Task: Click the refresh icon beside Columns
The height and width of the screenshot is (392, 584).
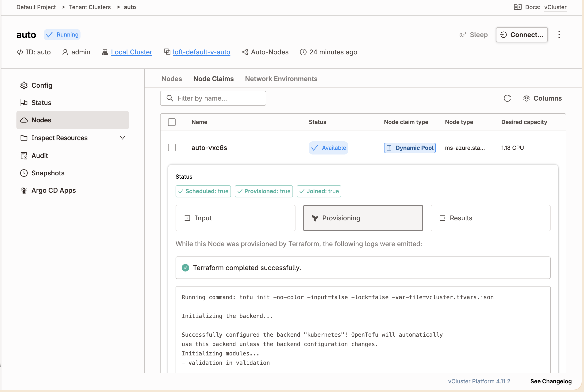Action: point(507,98)
